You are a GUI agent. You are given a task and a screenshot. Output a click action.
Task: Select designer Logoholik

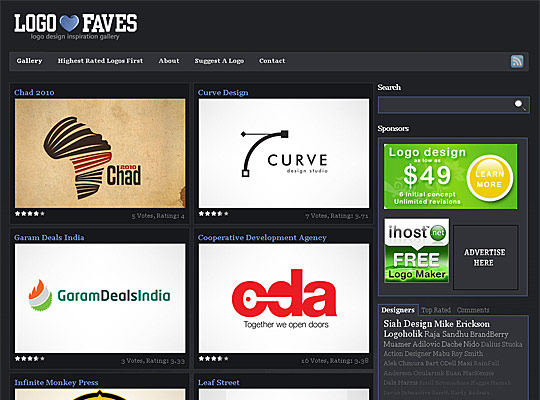coord(403,334)
